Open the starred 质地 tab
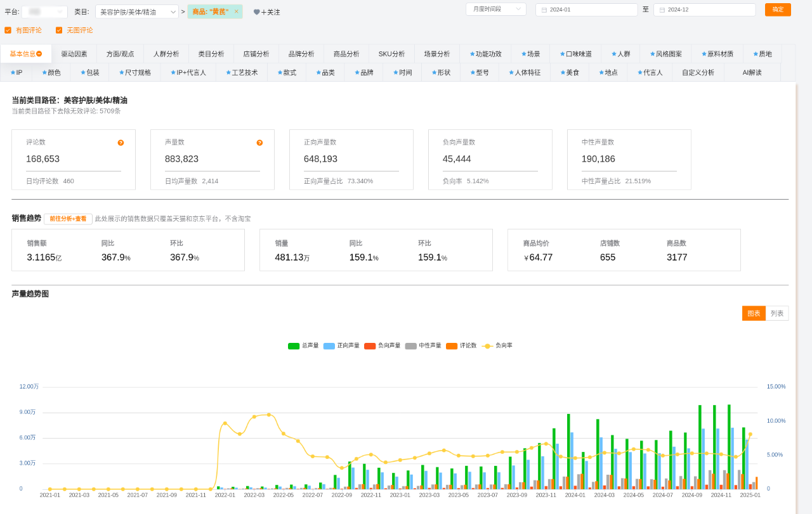The width and height of the screenshot is (812, 514). (x=763, y=54)
